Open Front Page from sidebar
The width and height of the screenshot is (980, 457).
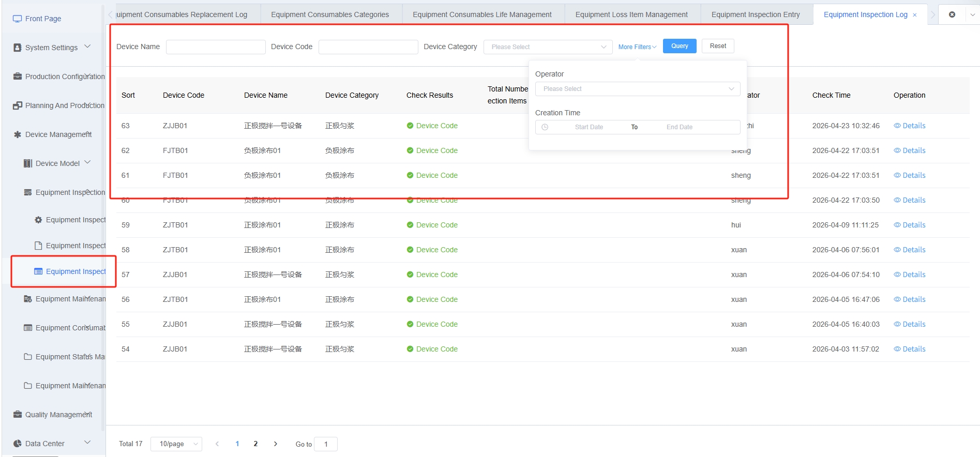[x=43, y=19]
